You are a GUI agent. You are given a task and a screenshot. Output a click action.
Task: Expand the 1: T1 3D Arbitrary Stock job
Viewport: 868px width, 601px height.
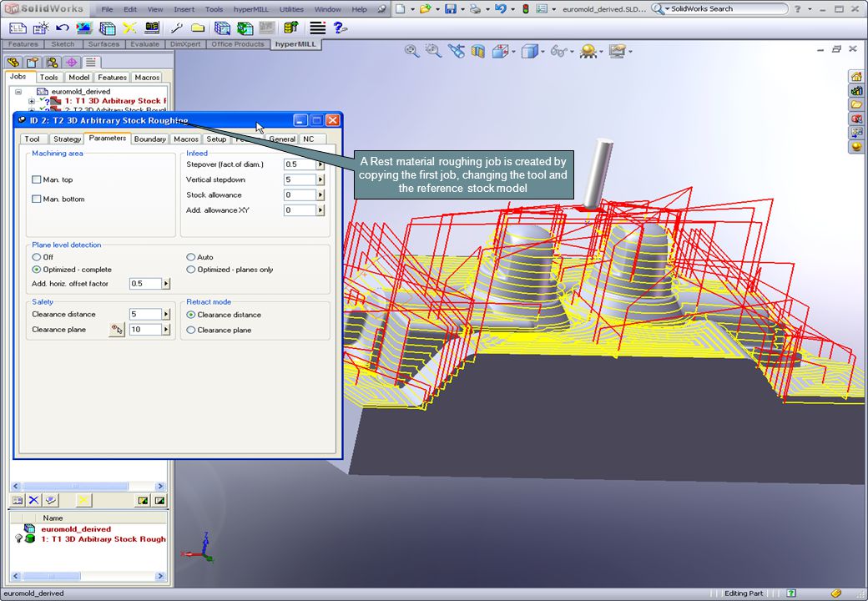[32, 101]
